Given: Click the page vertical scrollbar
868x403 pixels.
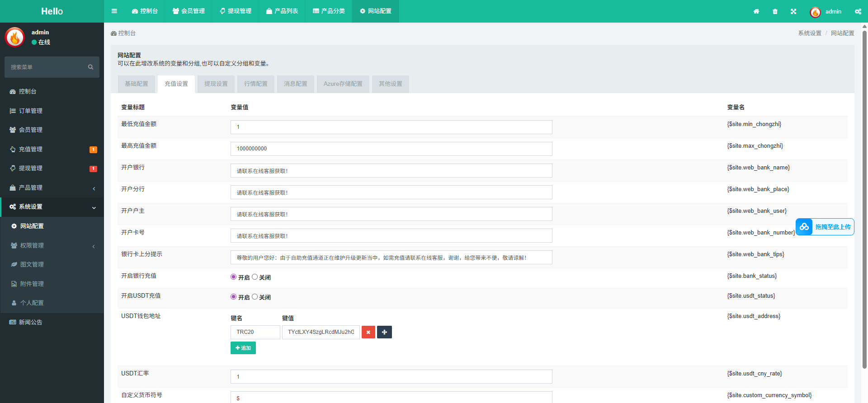Looking at the screenshot, I should tap(864, 199).
